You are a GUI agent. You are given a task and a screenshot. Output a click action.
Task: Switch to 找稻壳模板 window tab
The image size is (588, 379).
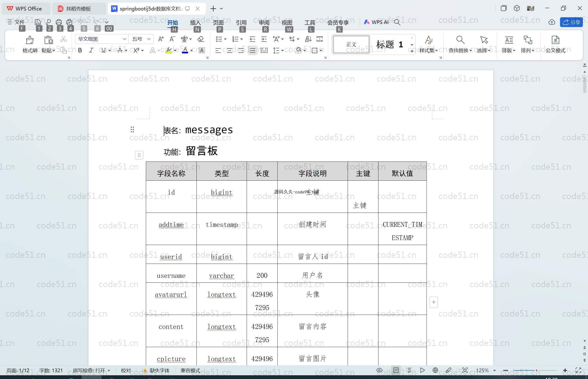79,9
